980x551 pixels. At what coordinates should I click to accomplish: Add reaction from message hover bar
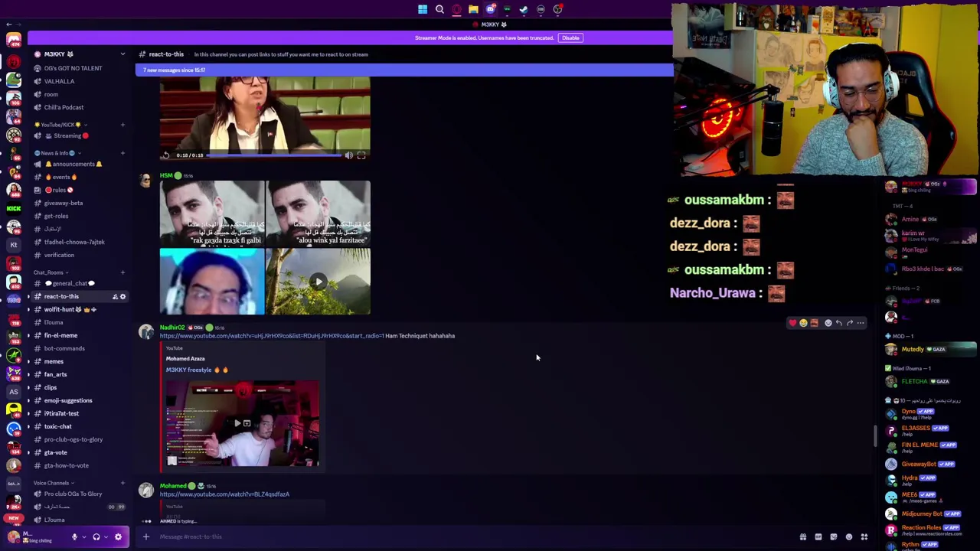(828, 323)
